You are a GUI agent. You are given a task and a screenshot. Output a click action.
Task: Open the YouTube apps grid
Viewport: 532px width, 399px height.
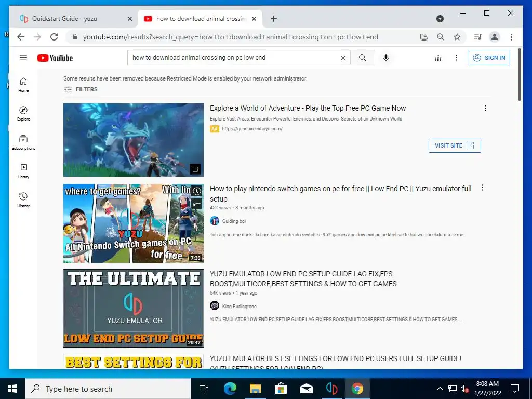[x=438, y=58]
